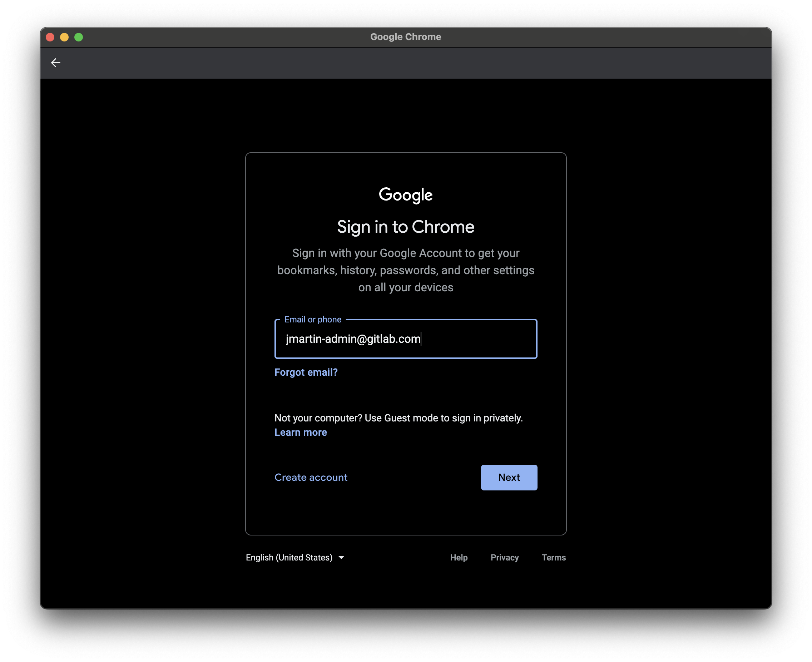Open the Terms footer link

(x=554, y=558)
